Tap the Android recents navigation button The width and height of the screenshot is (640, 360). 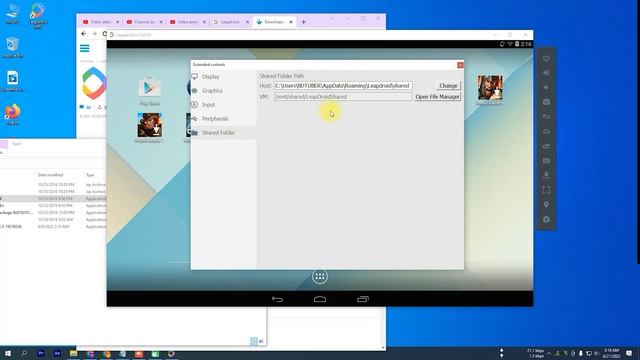(362, 299)
